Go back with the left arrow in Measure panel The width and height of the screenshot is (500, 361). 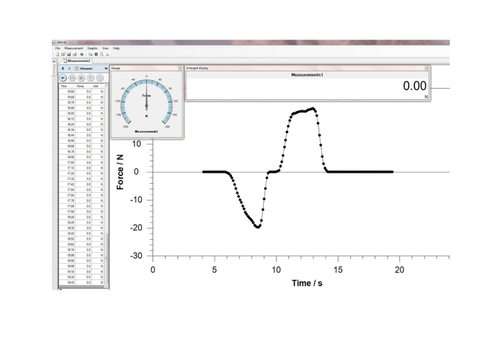click(63, 68)
